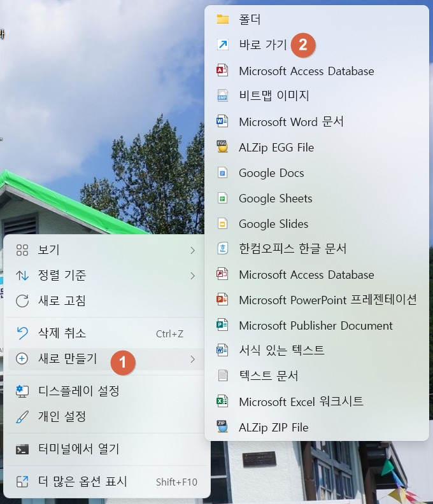Click the plus circle icon beside 새로 만들기

click(x=22, y=358)
